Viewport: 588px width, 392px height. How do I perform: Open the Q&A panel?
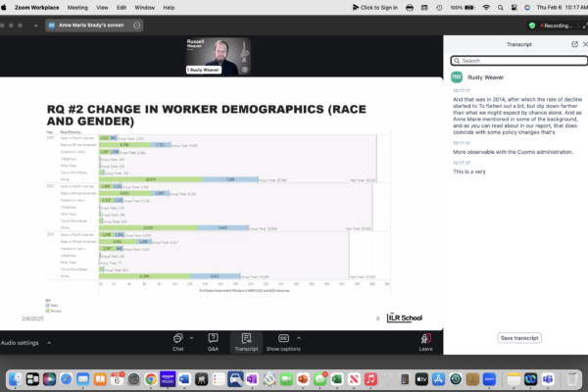(213, 339)
